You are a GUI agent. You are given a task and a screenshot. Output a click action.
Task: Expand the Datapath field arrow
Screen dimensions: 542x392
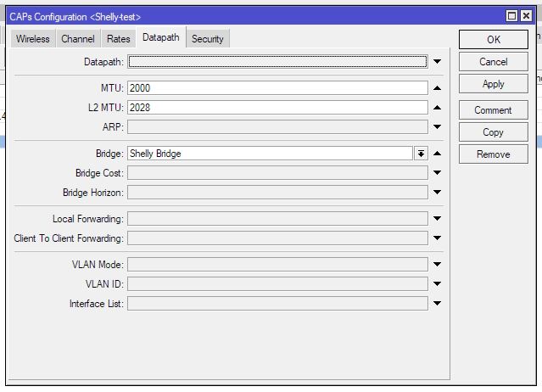click(x=437, y=62)
